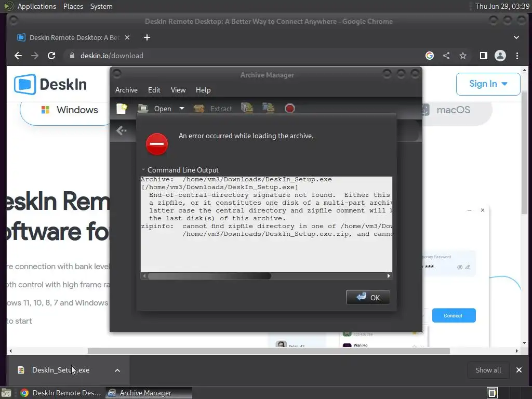Screen dimensions: 532x399
Task: Click the new archive icon in Archive Manager
Action: [122, 109]
